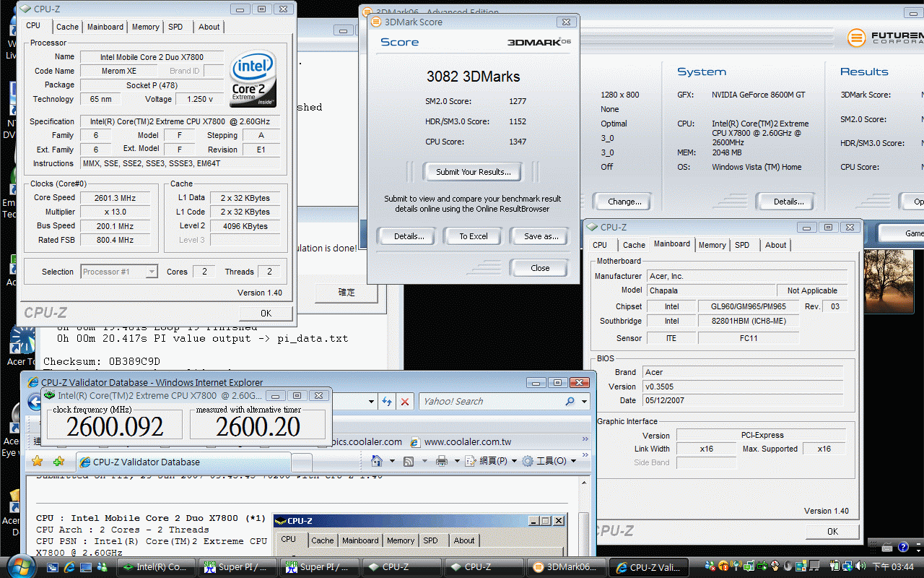Open the www.coolaler.com.tw favorites link
Image resolution: width=924 pixels, height=578 pixels.
point(461,441)
